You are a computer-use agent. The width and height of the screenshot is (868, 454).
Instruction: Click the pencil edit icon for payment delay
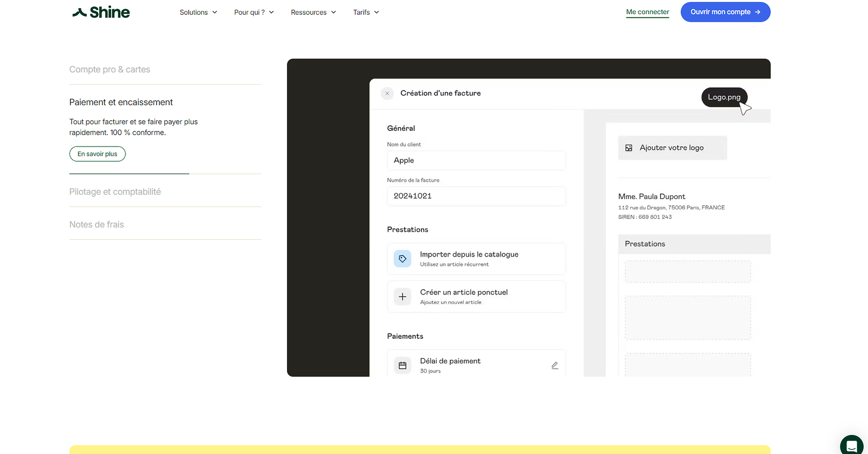554,366
